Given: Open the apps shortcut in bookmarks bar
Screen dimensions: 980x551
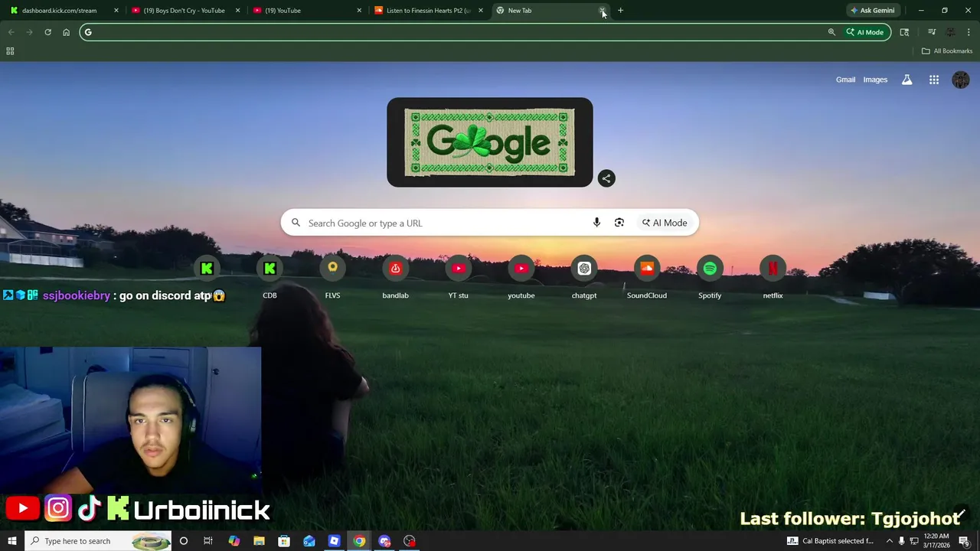Looking at the screenshot, I should click(10, 51).
